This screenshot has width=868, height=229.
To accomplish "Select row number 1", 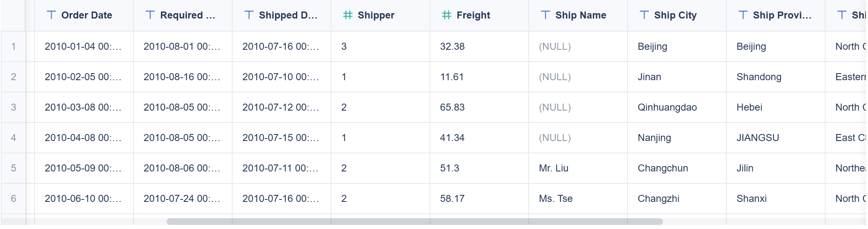I will (x=14, y=46).
